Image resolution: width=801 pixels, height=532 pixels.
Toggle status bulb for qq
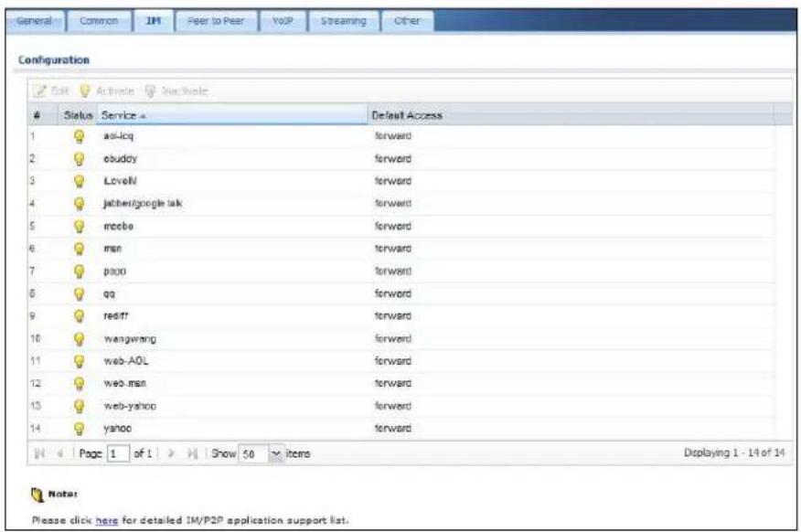(x=80, y=293)
